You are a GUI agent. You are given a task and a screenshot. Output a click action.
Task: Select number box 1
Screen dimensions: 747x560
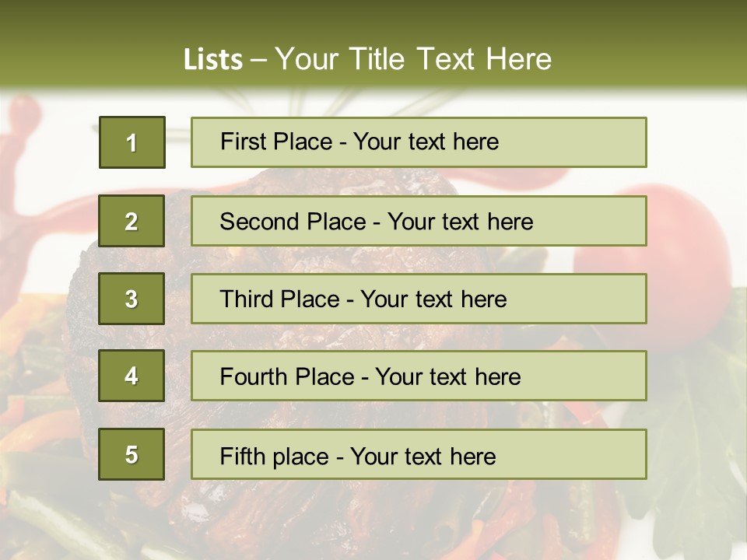coord(132,142)
